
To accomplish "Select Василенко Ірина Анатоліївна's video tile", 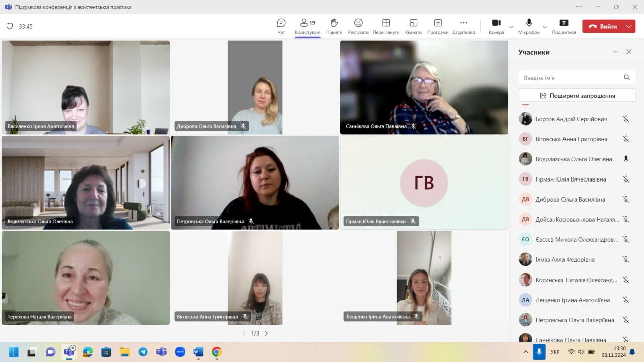I will (86, 87).
